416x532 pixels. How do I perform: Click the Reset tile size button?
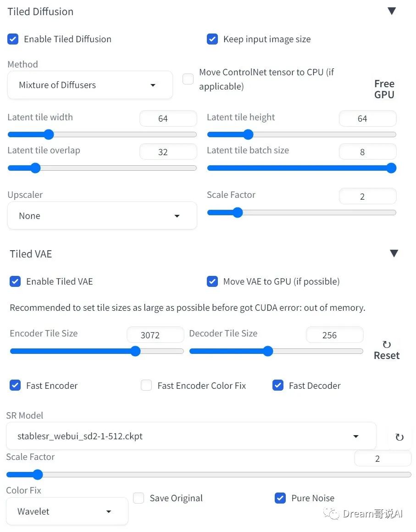387,351
